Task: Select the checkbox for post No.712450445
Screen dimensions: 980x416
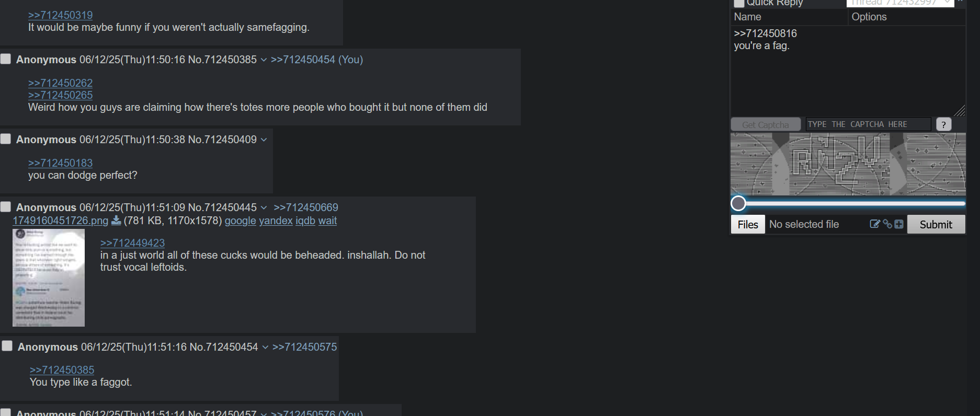Action: click(6, 206)
